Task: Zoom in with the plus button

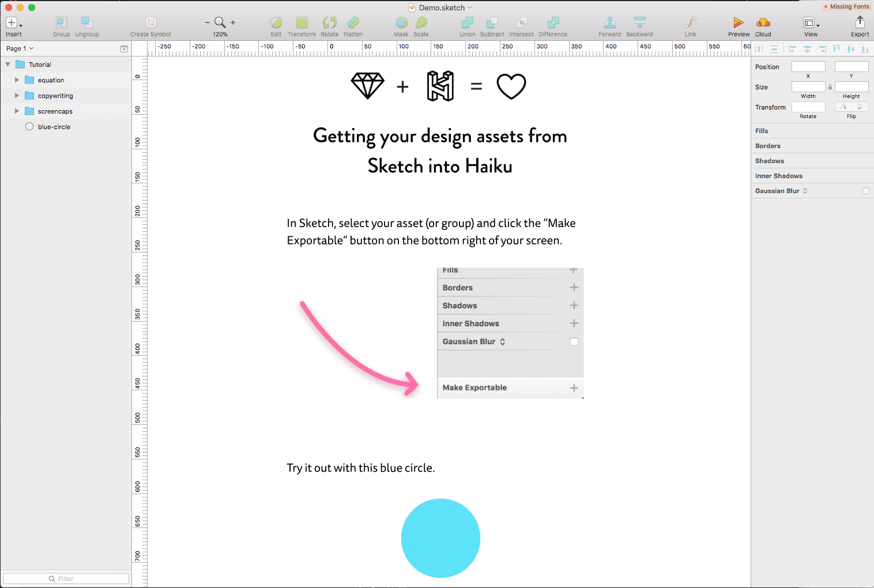Action: [233, 22]
